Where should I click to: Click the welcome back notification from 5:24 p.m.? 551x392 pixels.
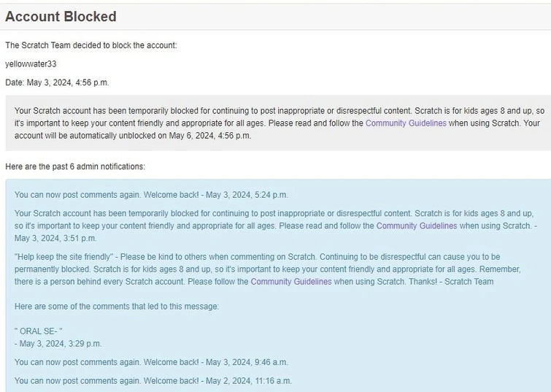[x=151, y=195]
